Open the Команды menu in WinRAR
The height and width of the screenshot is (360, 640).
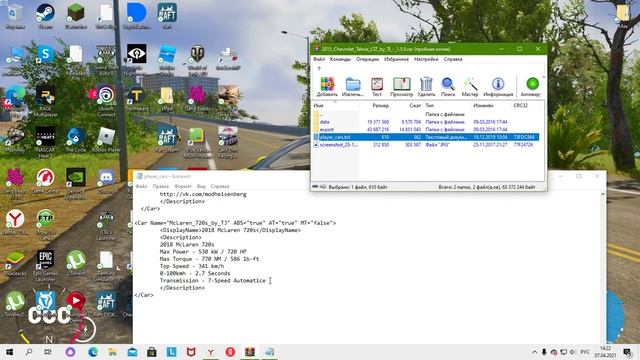tap(340, 59)
